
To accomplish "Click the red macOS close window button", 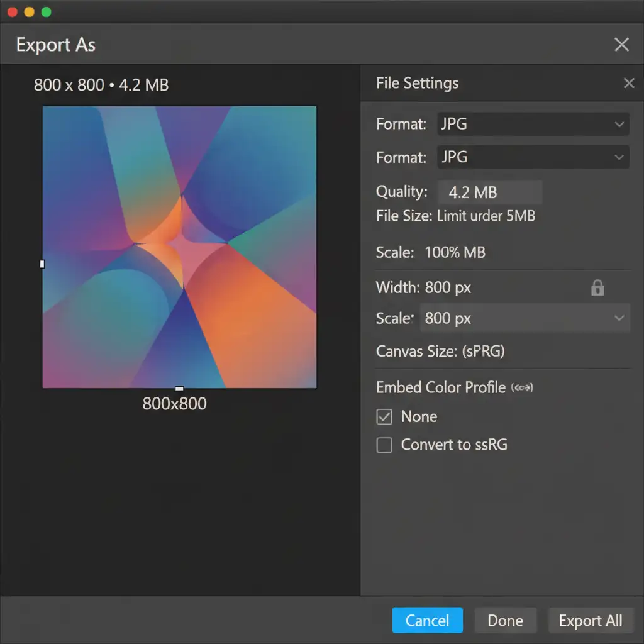I will point(13,12).
